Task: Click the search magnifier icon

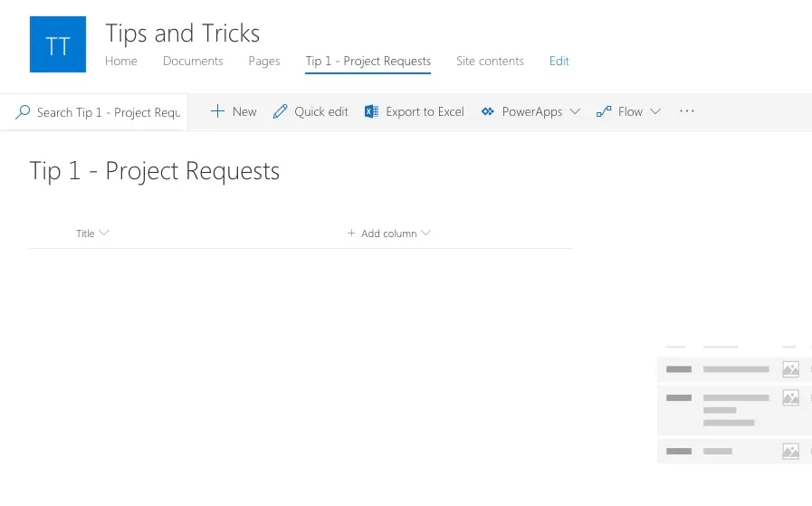Action: pyautogui.click(x=23, y=112)
